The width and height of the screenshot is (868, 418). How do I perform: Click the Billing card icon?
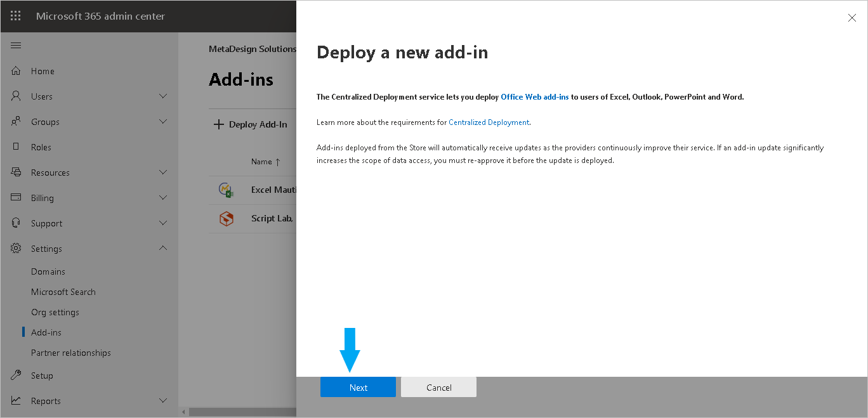point(16,198)
